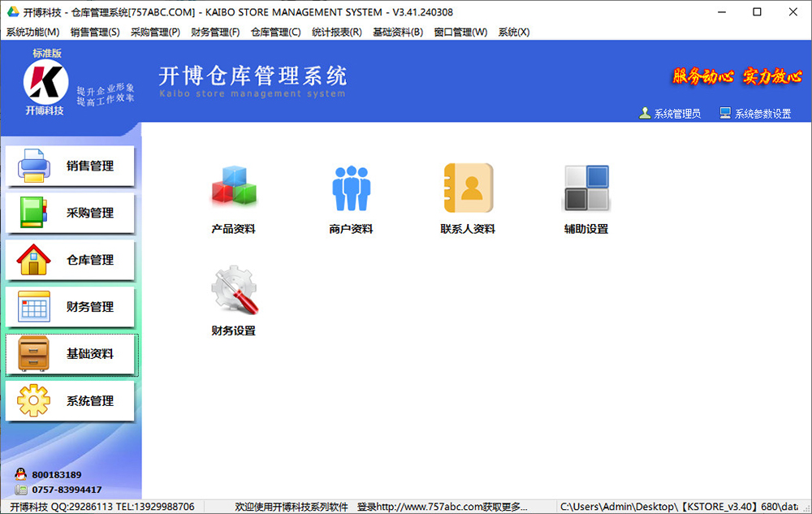Open the 仓库管理(C) menu
Image resolution: width=812 pixels, height=514 pixels.
[x=276, y=32]
